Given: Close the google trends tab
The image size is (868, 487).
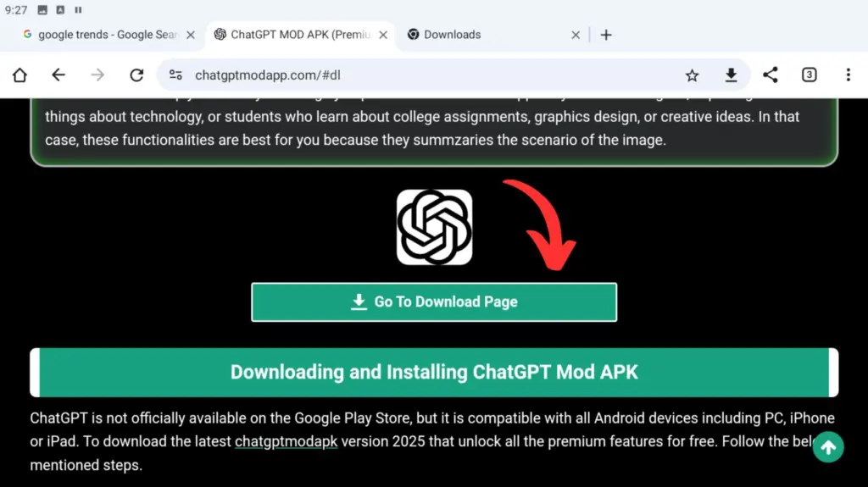Looking at the screenshot, I should tap(191, 35).
